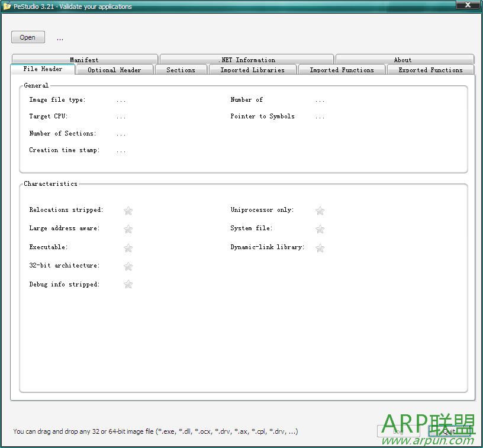
Task: View the Imported Libraries tab
Action: pyautogui.click(x=252, y=70)
